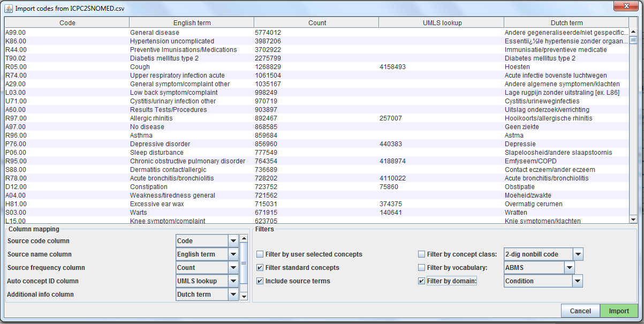
Task: Click table scrollbar up arrow
Action: click(633, 31)
